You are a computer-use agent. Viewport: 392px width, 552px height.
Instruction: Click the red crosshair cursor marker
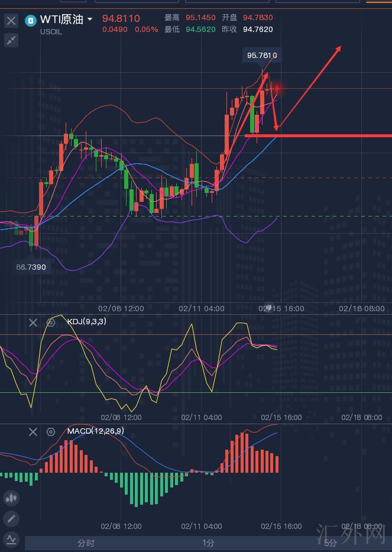[x=277, y=88]
